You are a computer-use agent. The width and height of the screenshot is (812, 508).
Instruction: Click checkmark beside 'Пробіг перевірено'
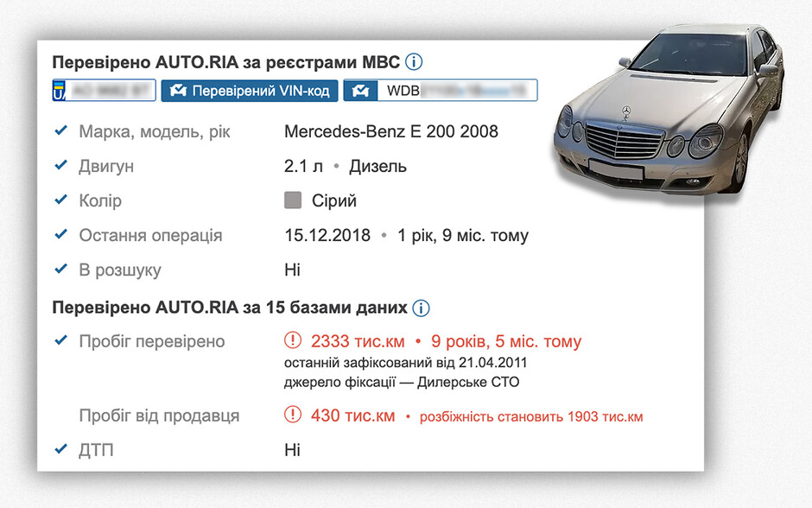pos(60,341)
